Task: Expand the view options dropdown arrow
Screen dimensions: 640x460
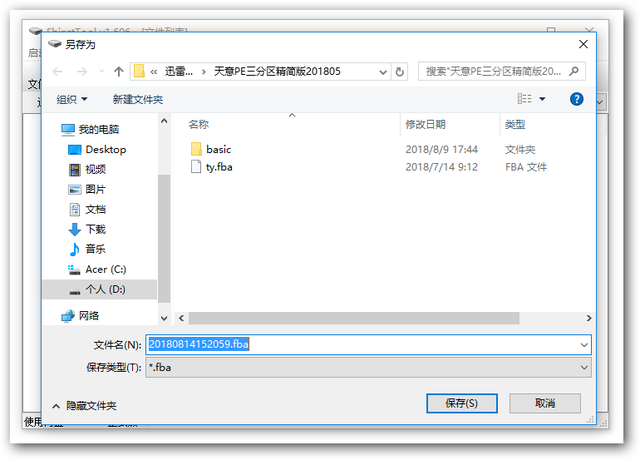Action: click(542, 99)
